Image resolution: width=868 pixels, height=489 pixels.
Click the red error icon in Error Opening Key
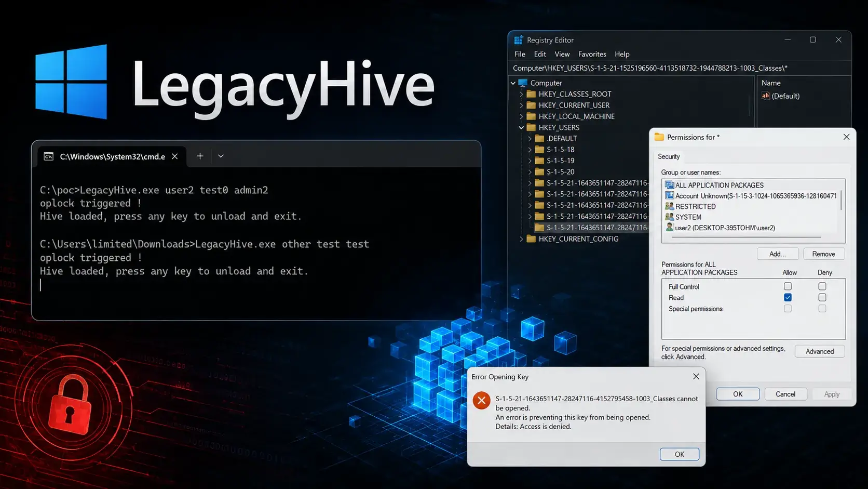click(482, 400)
